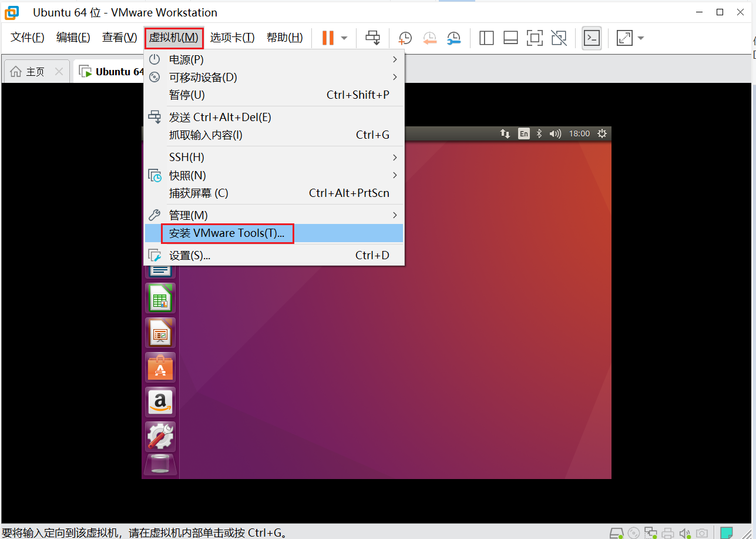Open the 帮助(H) menu
Viewport: 756px width, 539px height.
pos(284,38)
